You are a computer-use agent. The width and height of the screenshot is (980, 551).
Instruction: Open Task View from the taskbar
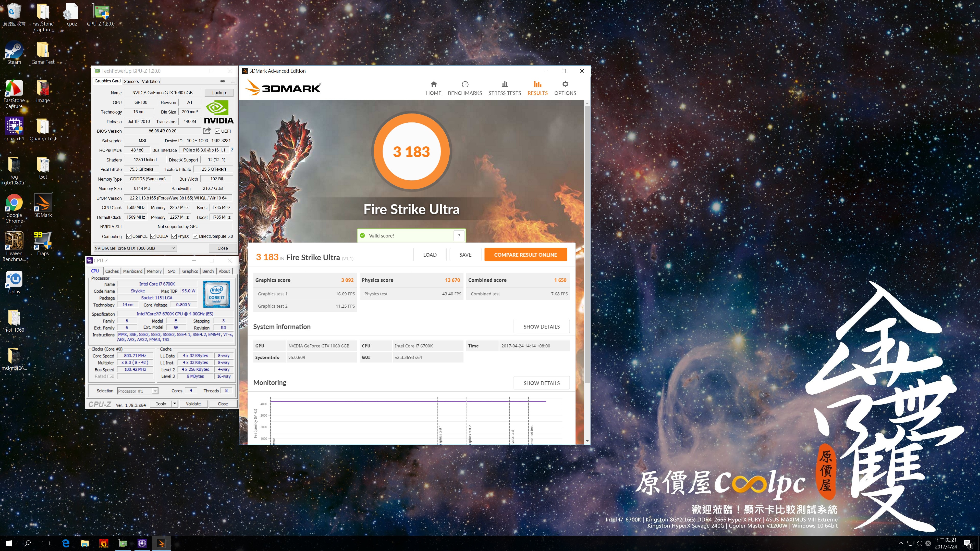46,543
